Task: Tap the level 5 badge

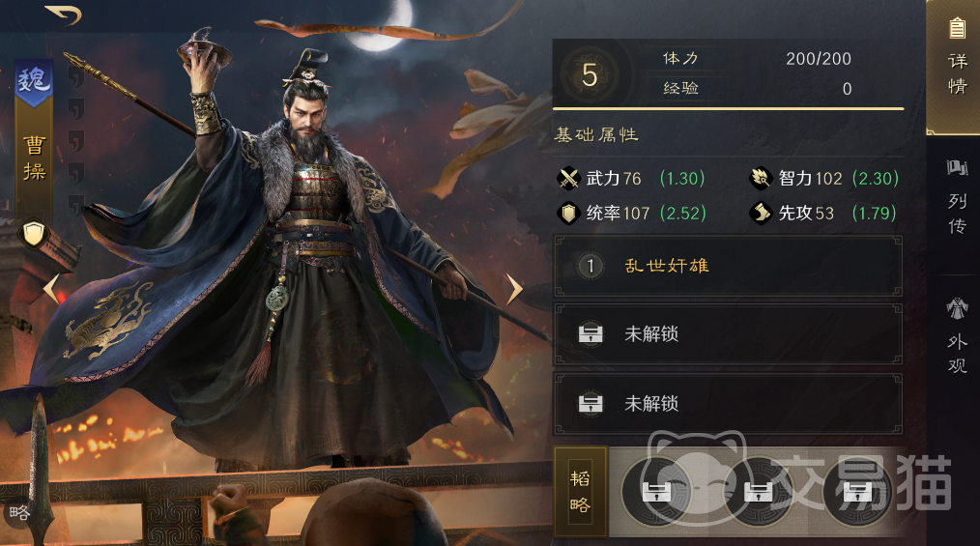Action: 590,75
